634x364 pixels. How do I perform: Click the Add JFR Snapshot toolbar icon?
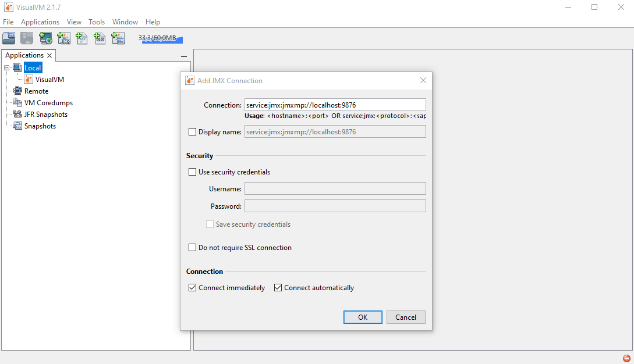[100, 38]
